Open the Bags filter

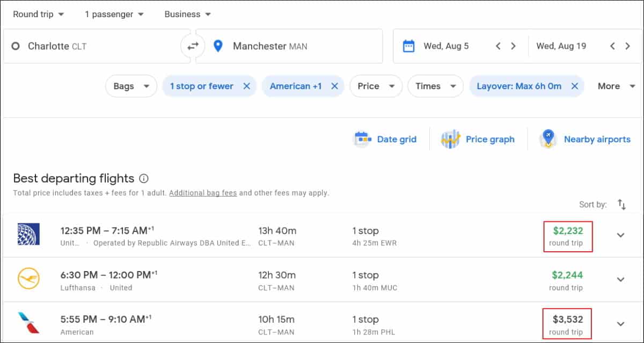click(131, 86)
